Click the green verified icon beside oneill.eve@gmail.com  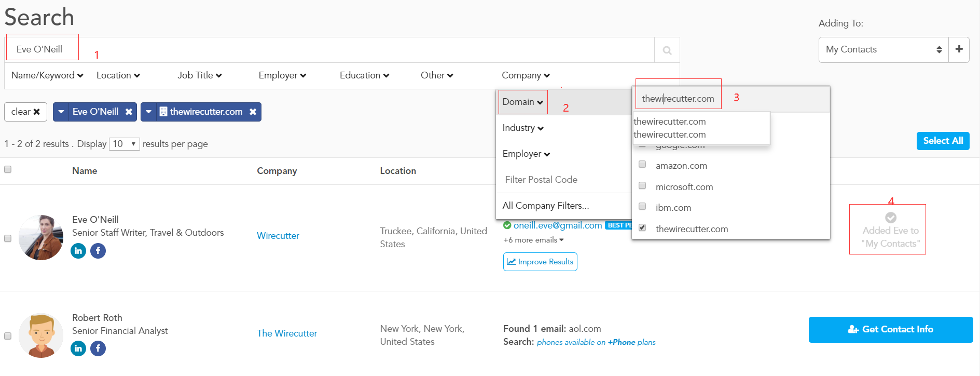point(507,225)
